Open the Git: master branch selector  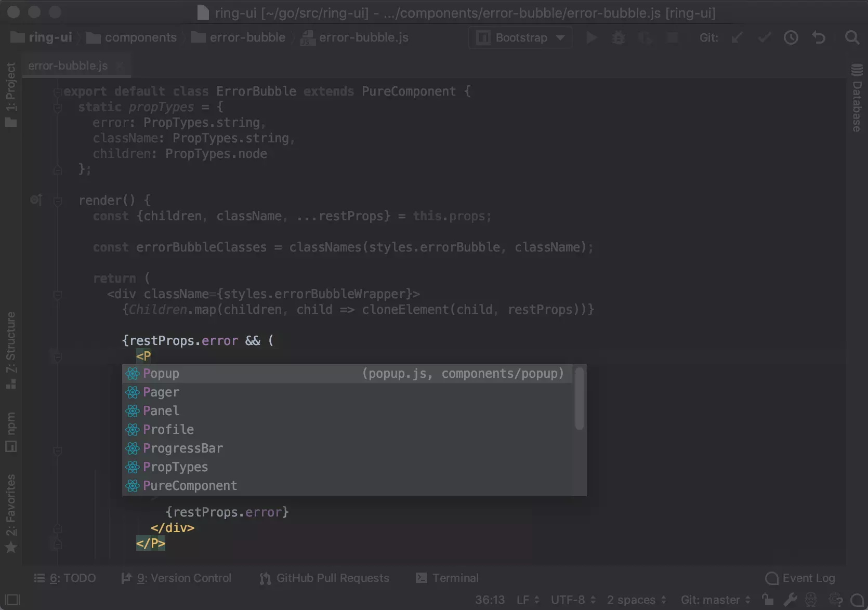(x=715, y=600)
